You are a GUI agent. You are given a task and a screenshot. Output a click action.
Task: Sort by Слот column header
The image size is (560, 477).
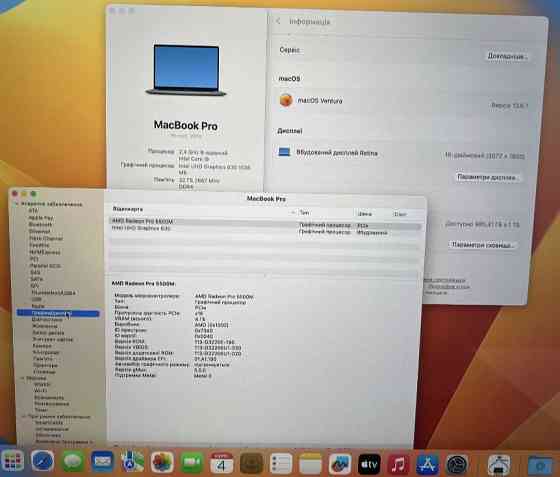[400, 214]
